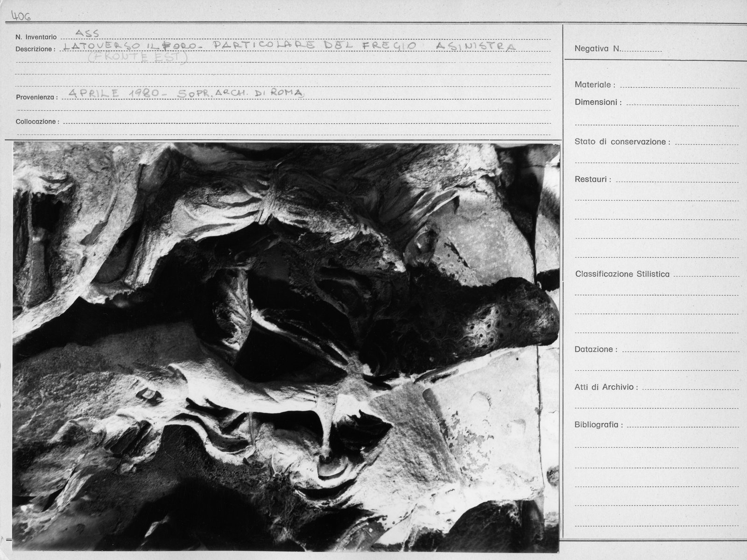The height and width of the screenshot is (560, 747).
Task: Click the 'Collocazione :' label
Action: pos(37,121)
